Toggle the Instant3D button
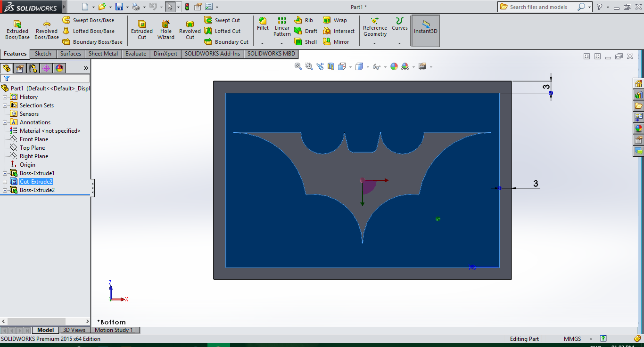Viewport: 644px width, 347px height. pyautogui.click(x=426, y=31)
